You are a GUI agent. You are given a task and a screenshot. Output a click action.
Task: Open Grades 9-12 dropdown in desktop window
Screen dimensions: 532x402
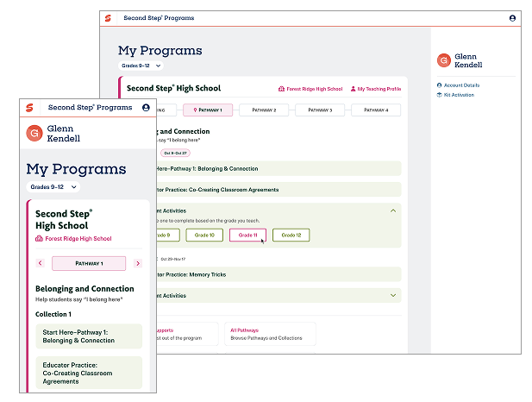click(141, 66)
